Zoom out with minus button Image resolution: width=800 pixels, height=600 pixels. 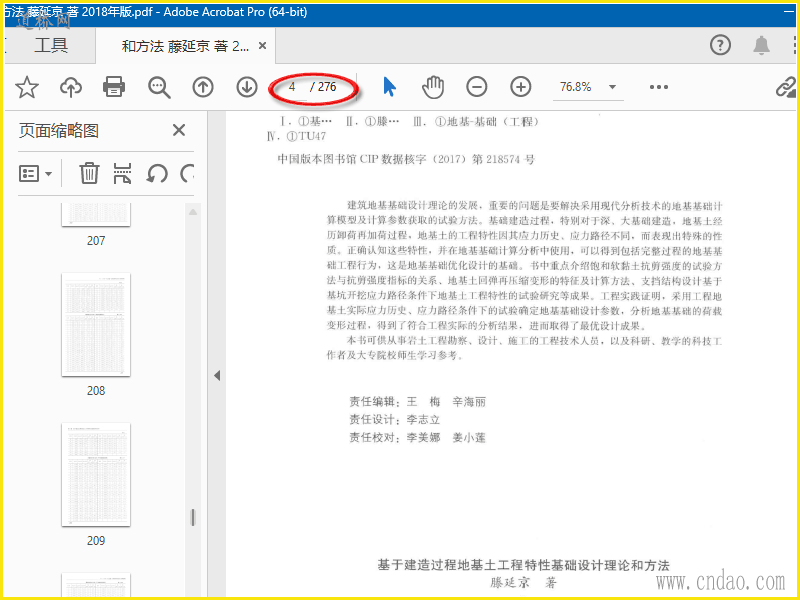(477, 87)
